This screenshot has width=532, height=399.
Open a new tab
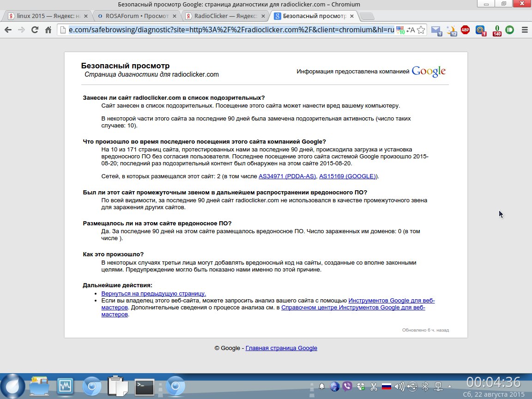point(367,16)
